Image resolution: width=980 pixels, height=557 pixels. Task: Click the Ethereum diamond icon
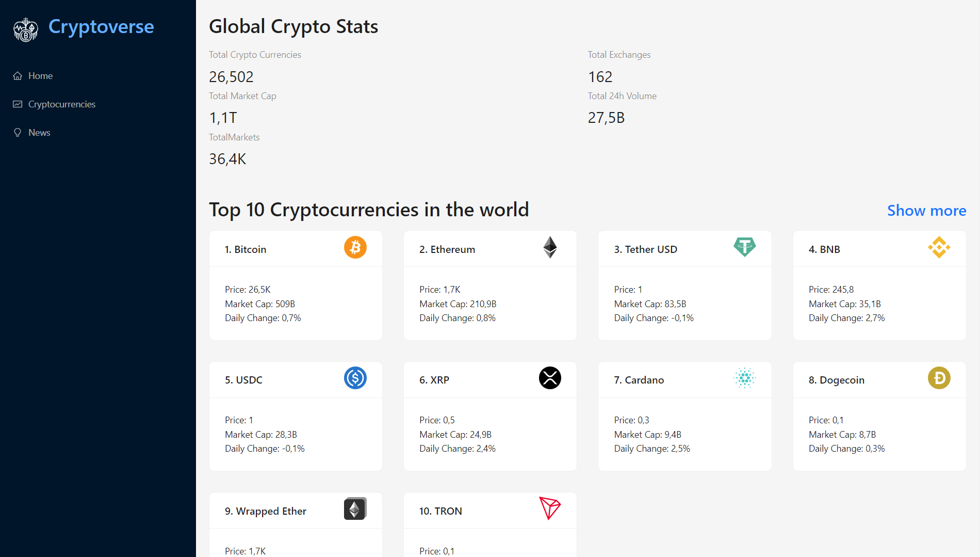click(550, 247)
